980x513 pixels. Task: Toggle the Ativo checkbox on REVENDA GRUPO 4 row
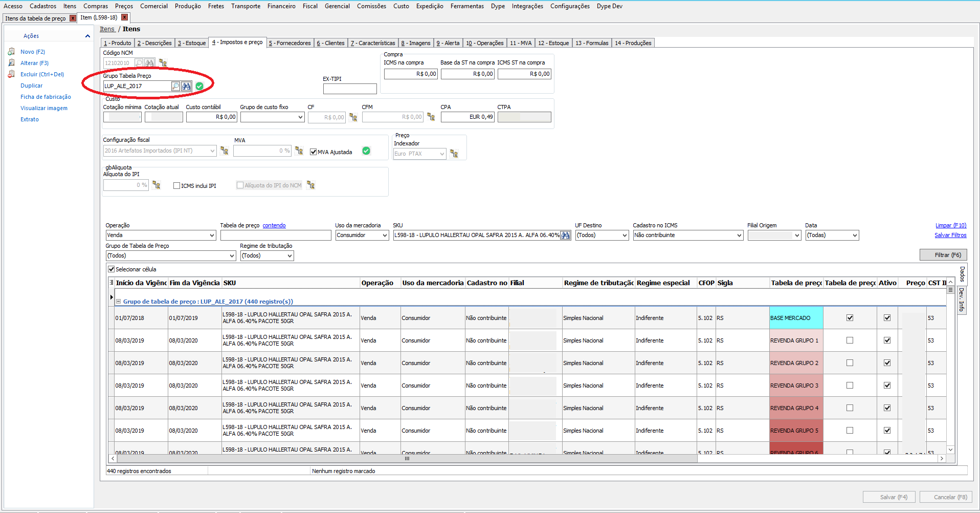(887, 408)
